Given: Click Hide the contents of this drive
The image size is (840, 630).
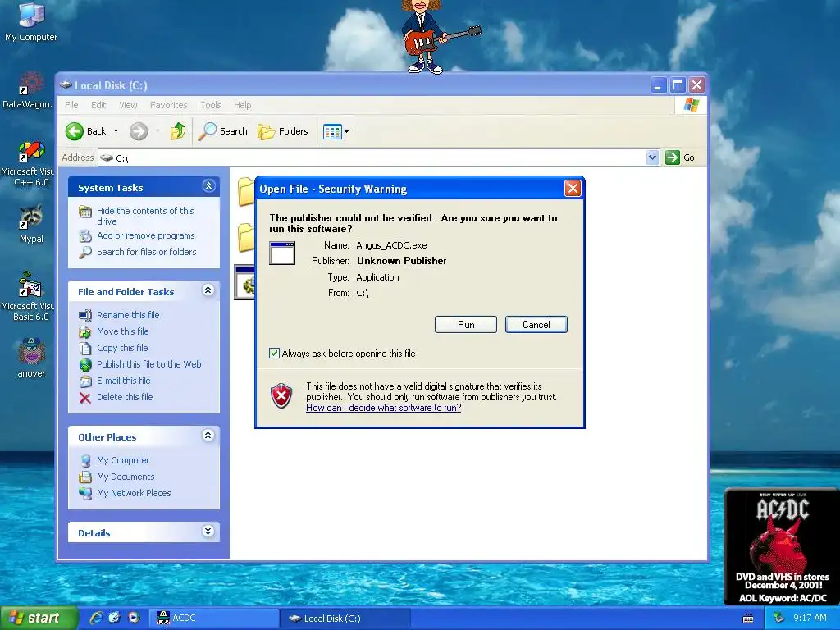Looking at the screenshot, I should point(145,216).
